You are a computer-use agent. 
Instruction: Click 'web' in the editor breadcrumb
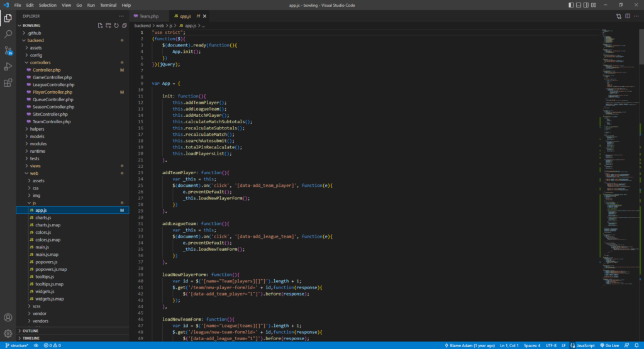[x=160, y=25]
